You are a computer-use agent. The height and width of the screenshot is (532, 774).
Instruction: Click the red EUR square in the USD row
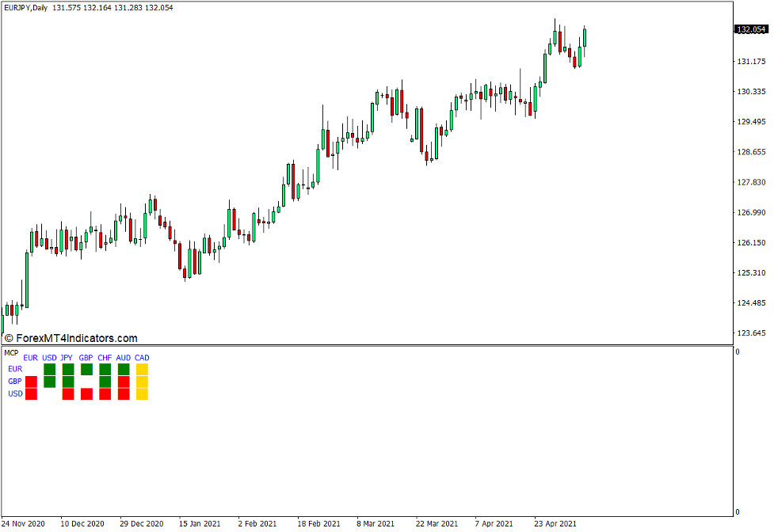[31, 392]
